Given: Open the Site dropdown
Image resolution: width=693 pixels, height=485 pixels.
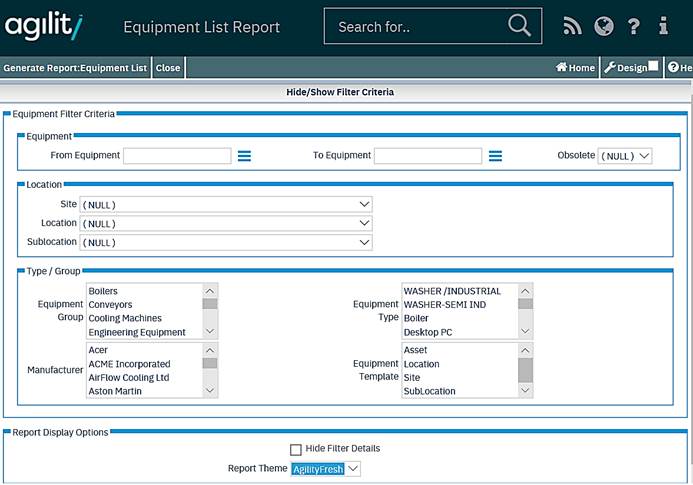Looking at the screenshot, I should point(225,204).
